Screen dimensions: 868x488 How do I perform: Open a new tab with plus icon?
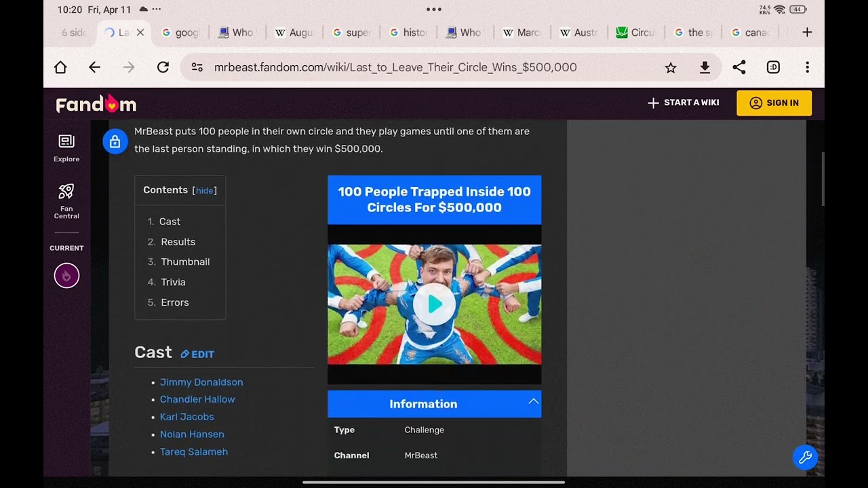(807, 32)
